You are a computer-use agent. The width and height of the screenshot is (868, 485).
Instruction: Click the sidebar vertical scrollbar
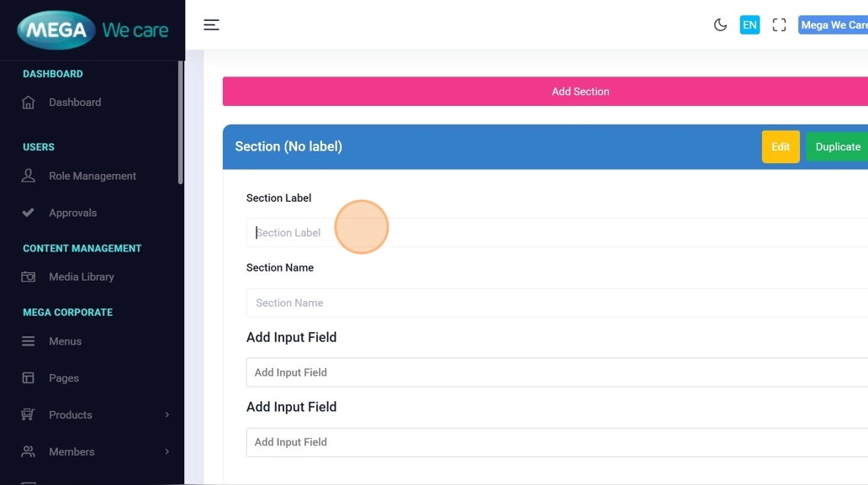click(x=180, y=126)
